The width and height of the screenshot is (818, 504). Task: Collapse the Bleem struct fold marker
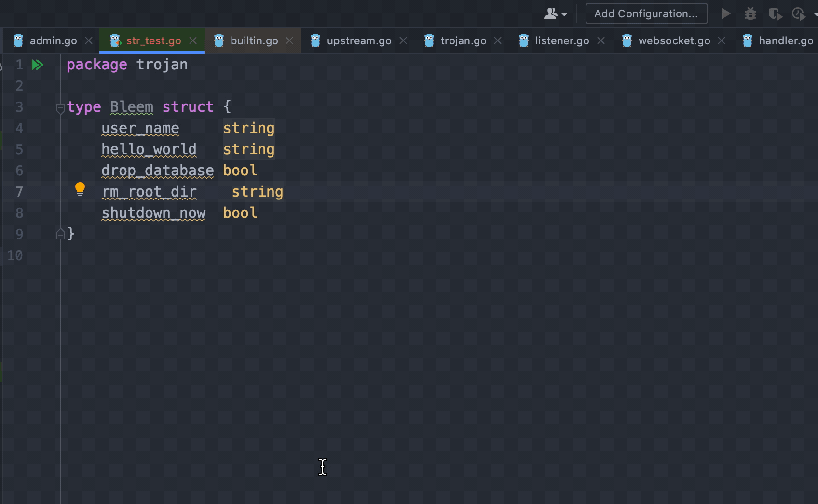click(61, 108)
